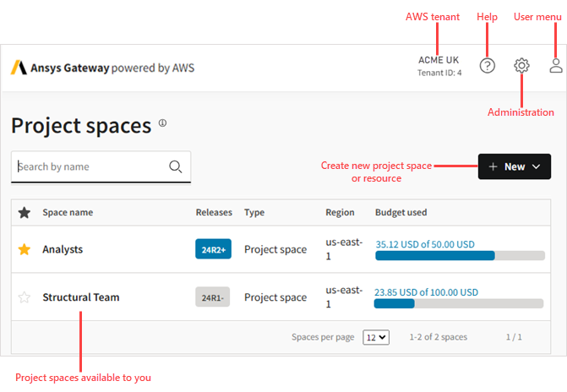The height and width of the screenshot is (392, 567).
Task: Click the Search by name field
Action: (101, 166)
